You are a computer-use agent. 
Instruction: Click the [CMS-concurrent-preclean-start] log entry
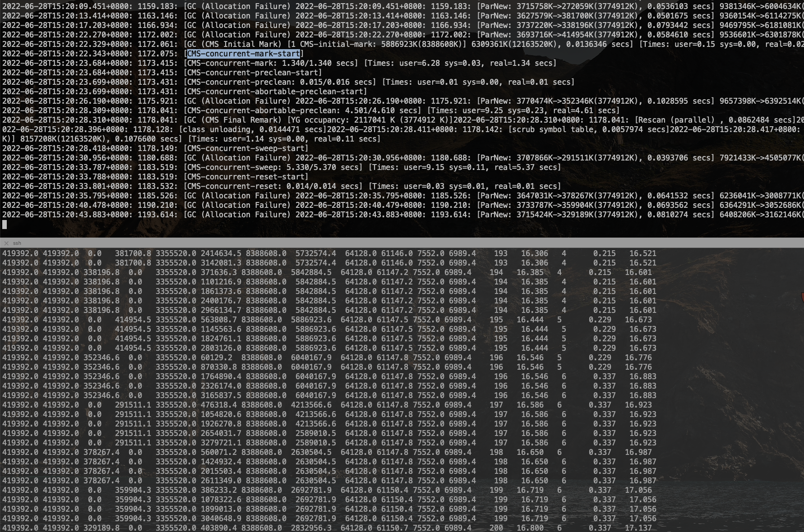(x=253, y=73)
